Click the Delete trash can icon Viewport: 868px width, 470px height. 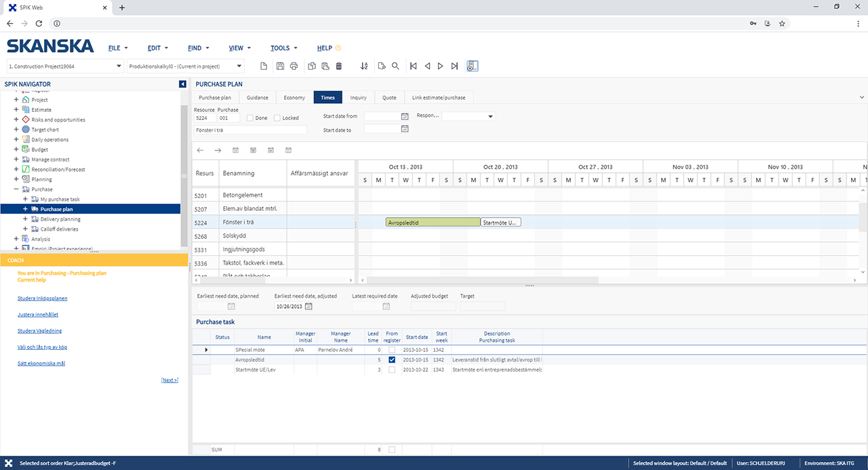tap(339, 66)
